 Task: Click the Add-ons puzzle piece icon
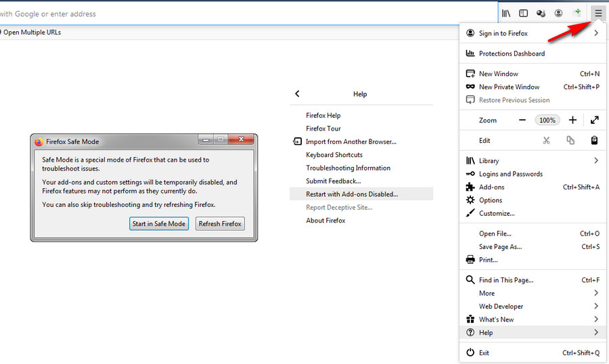click(x=470, y=187)
